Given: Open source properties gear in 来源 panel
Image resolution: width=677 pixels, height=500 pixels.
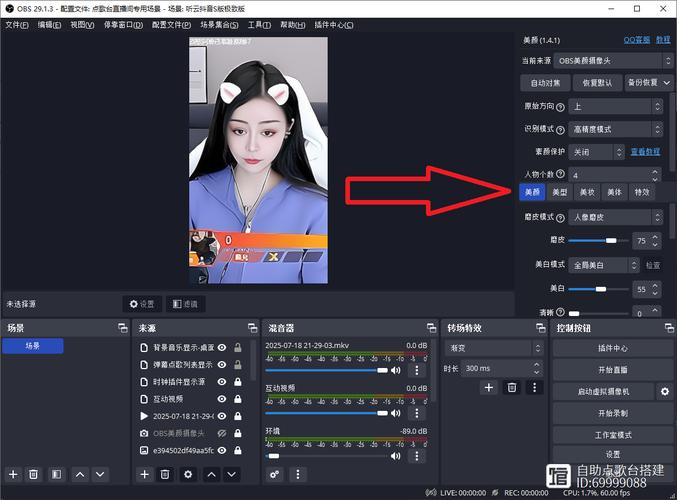Looking at the screenshot, I should click(188, 475).
